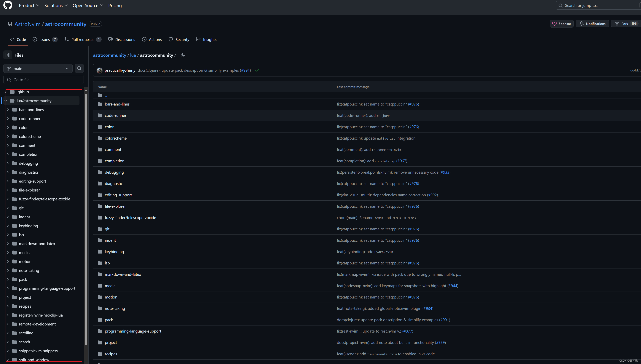Click the Sponsor heart button

point(562,24)
